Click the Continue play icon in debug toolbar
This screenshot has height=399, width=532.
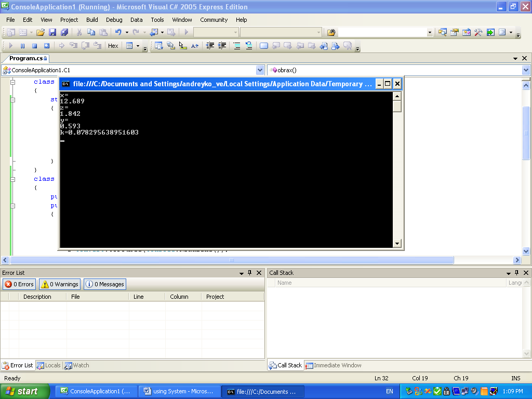[10, 46]
